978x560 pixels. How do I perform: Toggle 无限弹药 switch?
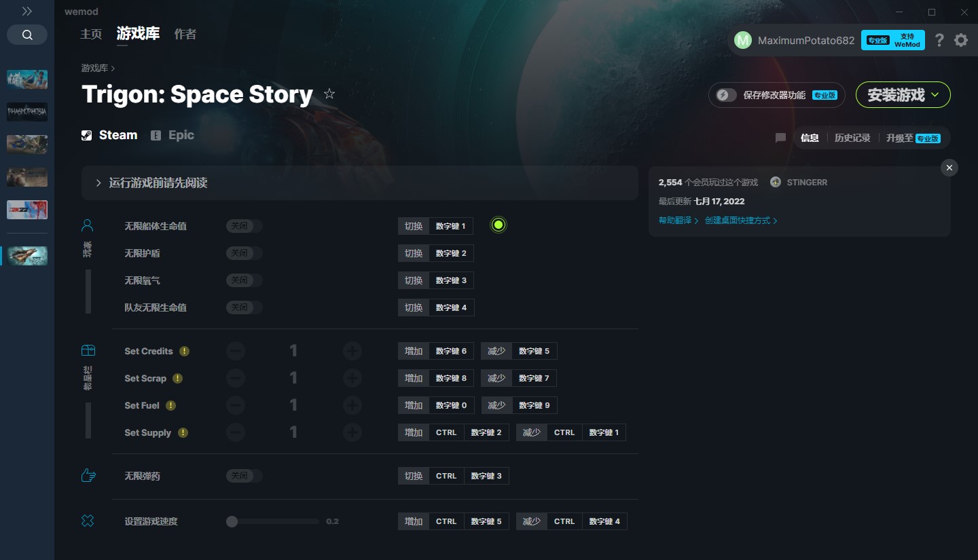click(x=244, y=476)
